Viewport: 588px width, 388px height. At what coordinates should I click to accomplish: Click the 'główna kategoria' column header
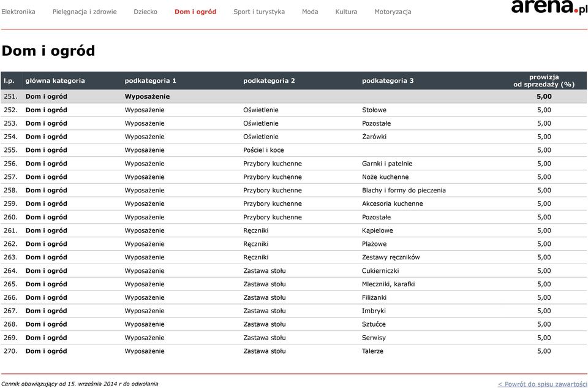[x=55, y=81]
